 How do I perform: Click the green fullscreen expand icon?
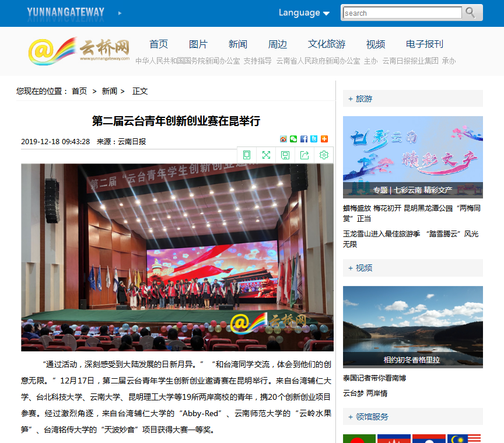point(266,155)
